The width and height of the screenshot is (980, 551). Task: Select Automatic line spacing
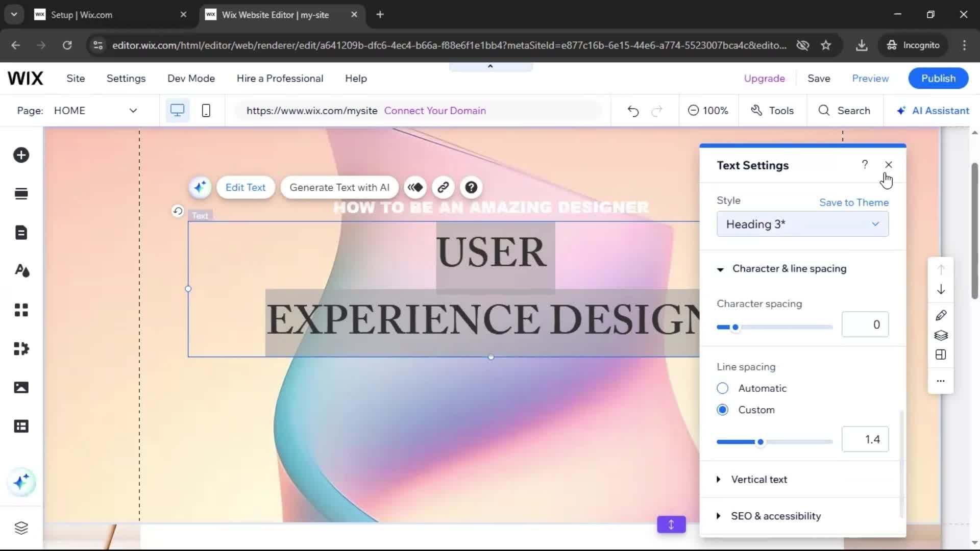722,388
